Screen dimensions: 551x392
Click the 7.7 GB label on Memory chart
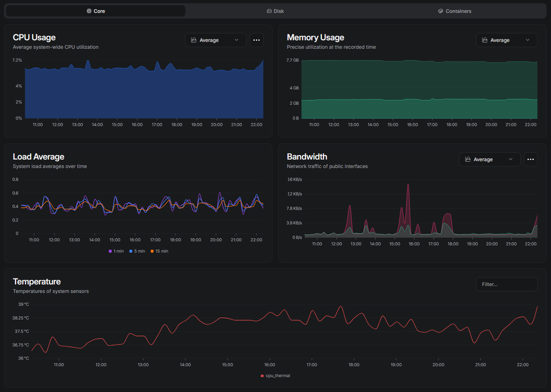pyautogui.click(x=293, y=60)
